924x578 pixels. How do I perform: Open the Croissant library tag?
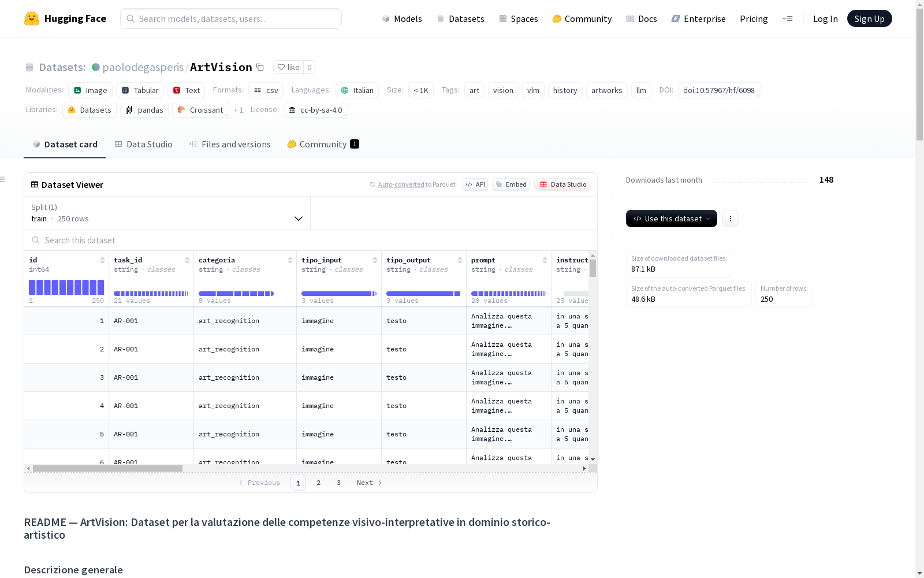click(x=200, y=110)
